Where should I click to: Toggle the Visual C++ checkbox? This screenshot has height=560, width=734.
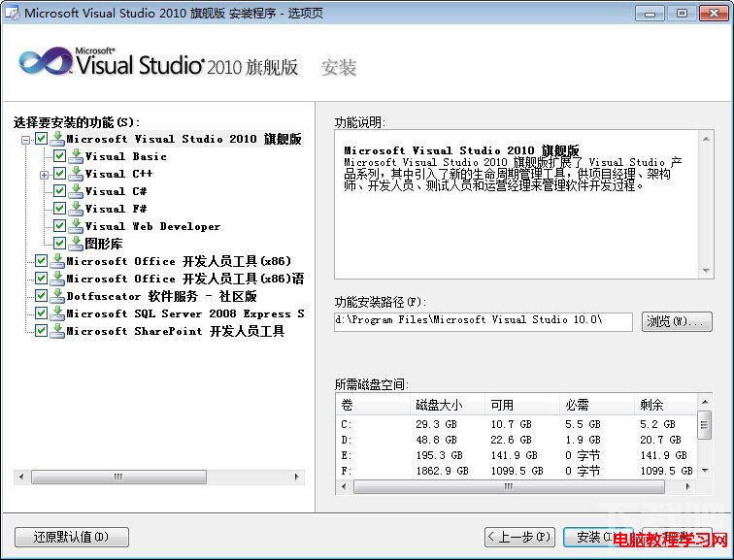(59, 174)
